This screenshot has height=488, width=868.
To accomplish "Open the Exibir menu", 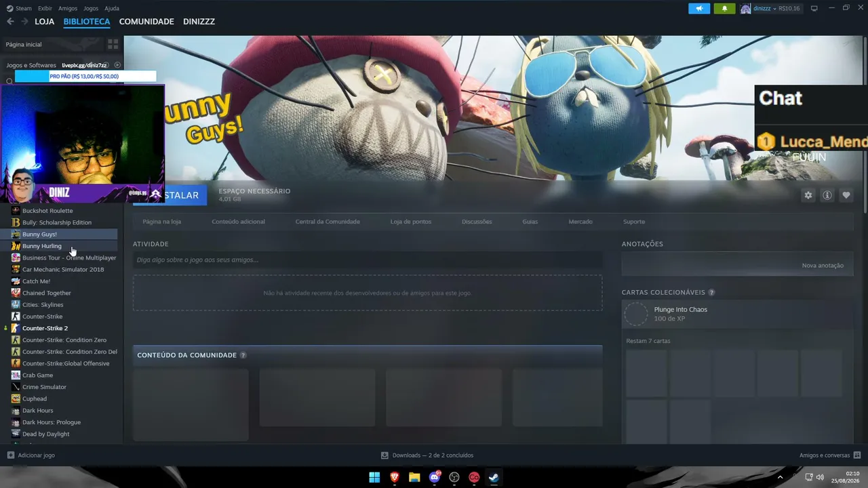I will tap(45, 8).
